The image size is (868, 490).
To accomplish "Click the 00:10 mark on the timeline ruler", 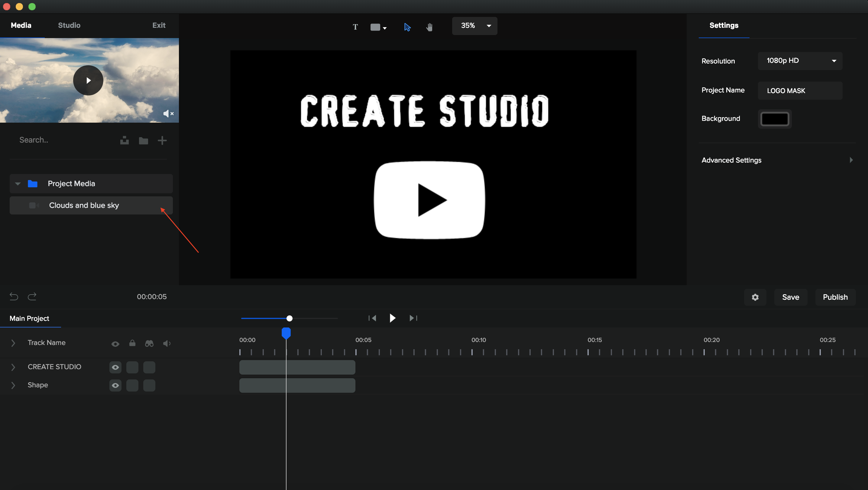I will pyautogui.click(x=478, y=340).
